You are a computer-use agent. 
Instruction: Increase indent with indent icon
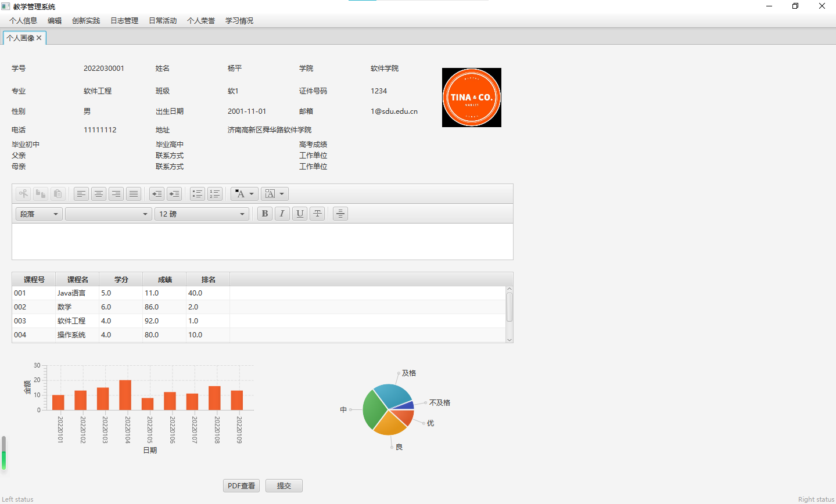tap(174, 194)
